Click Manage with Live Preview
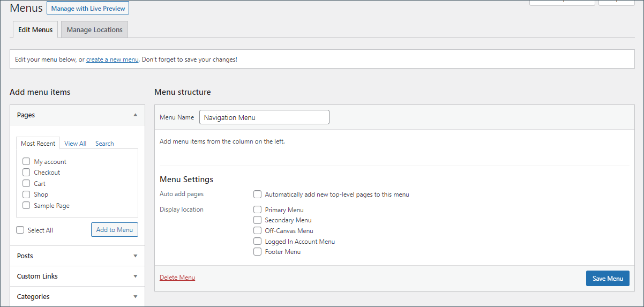This screenshot has height=307, width=644. 88,9
